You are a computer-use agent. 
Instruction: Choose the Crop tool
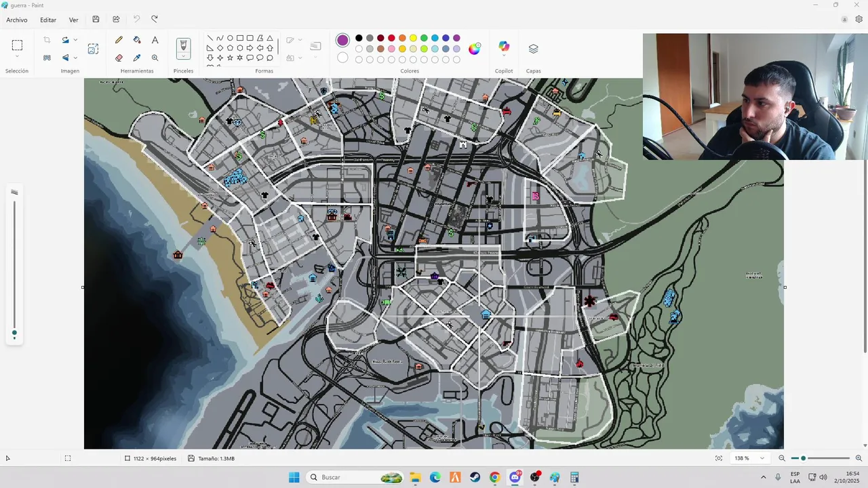[x=47, y=40]
